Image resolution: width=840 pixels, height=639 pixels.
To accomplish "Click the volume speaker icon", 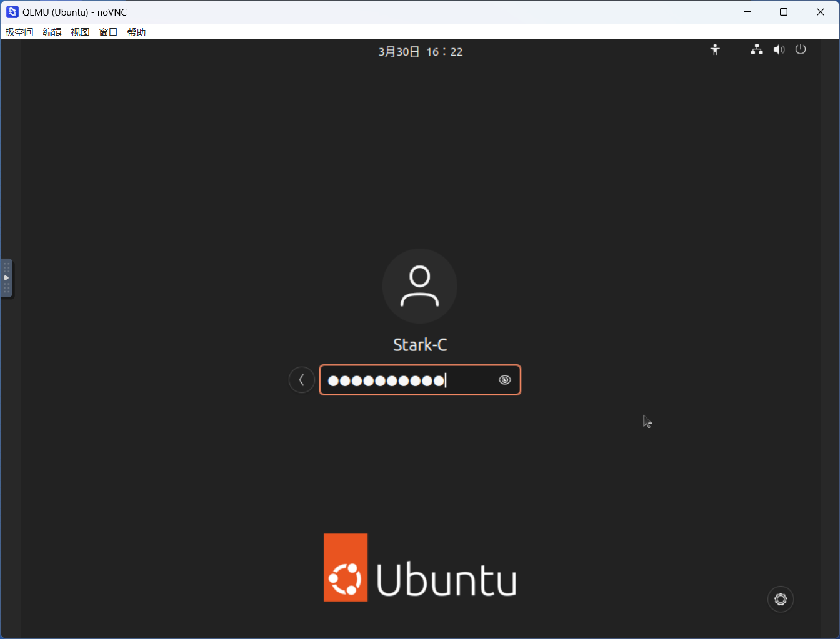I will pyautogui.click(x=779, y=50).
